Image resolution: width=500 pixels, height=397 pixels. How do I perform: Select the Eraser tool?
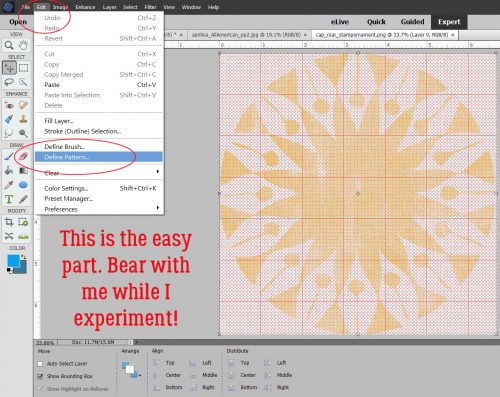(23, 156)
